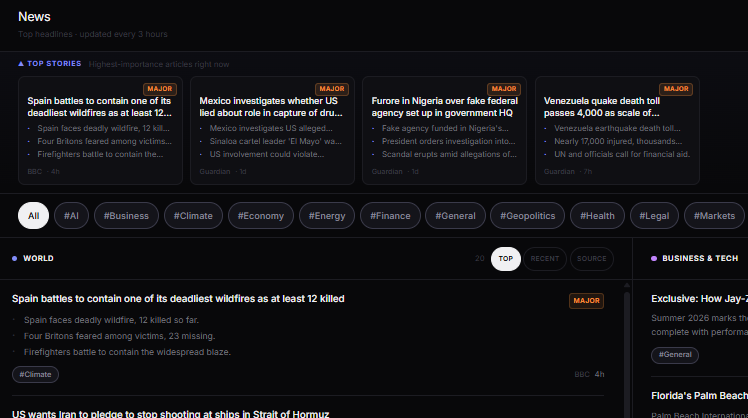Select the All filter chip
This screenshot has width=748, height=418.
(33, 216)
